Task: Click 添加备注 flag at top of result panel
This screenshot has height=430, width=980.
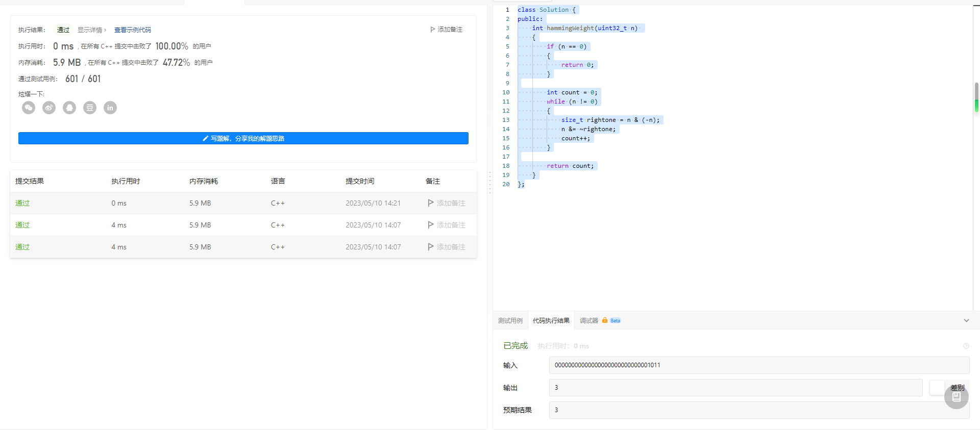Action: (446, 30)
